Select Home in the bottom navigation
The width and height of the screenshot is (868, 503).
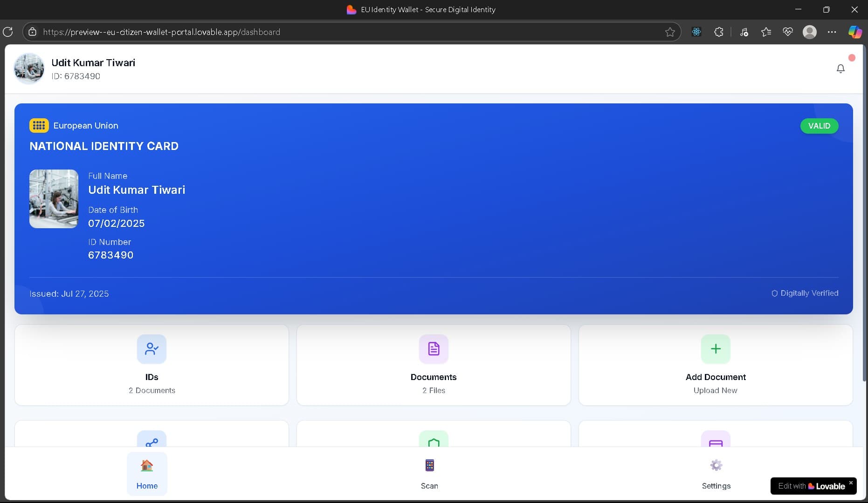147,474
